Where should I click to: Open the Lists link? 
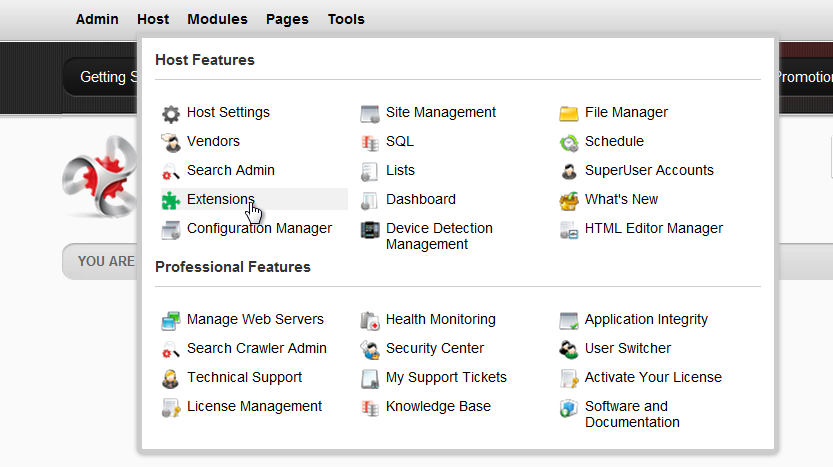click(x=401, y=170)
